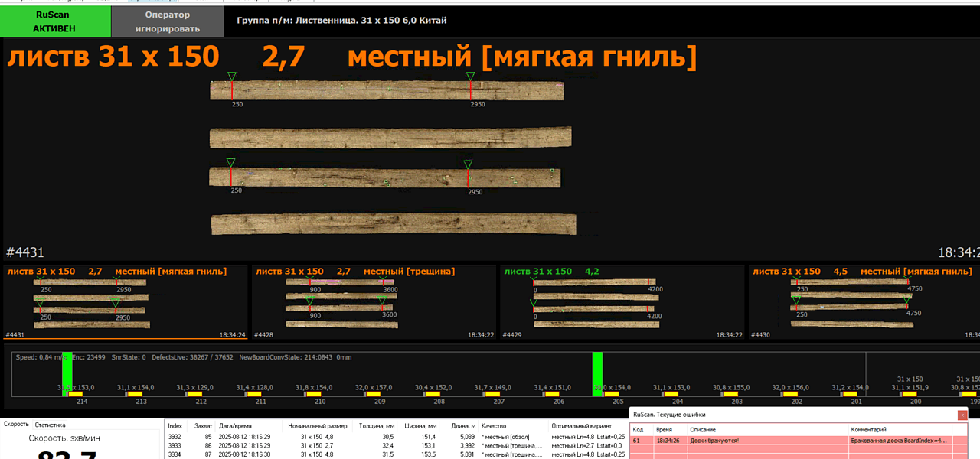Viewport: 980px width, 459px height.
Task: Sort table by Index column header
Action: click(x=175, y=425)
